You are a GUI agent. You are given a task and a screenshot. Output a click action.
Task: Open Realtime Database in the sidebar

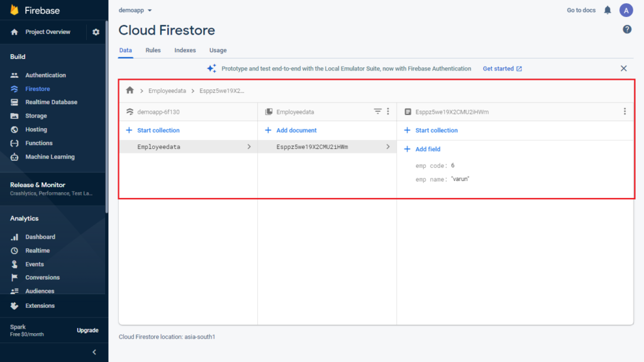tap(52, 102)
